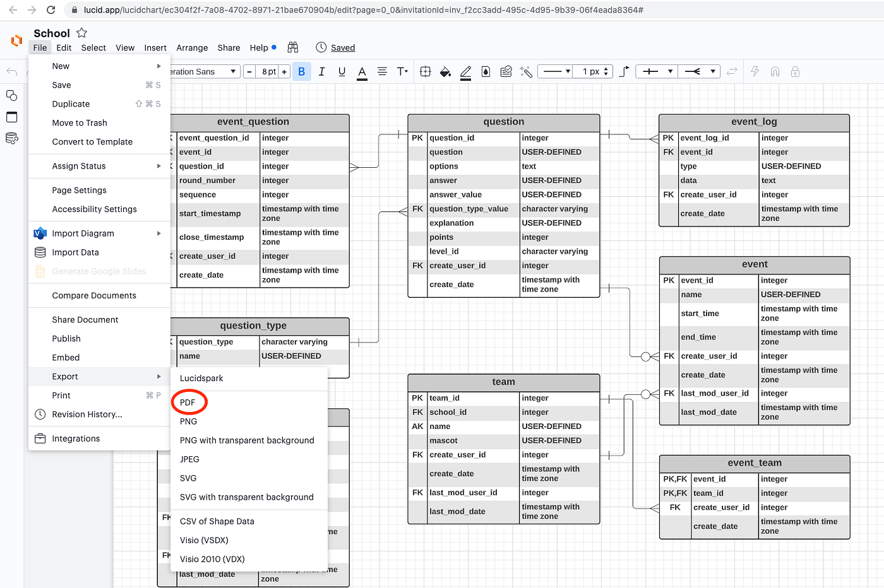Choose PDF from the Export submenu
This screenshot has height=588, width=884.
pyautogui.click(x=188, y=403)
